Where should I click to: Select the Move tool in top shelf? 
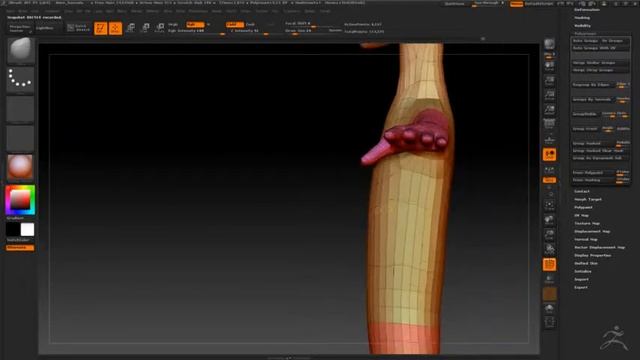[x=130, y=28]
